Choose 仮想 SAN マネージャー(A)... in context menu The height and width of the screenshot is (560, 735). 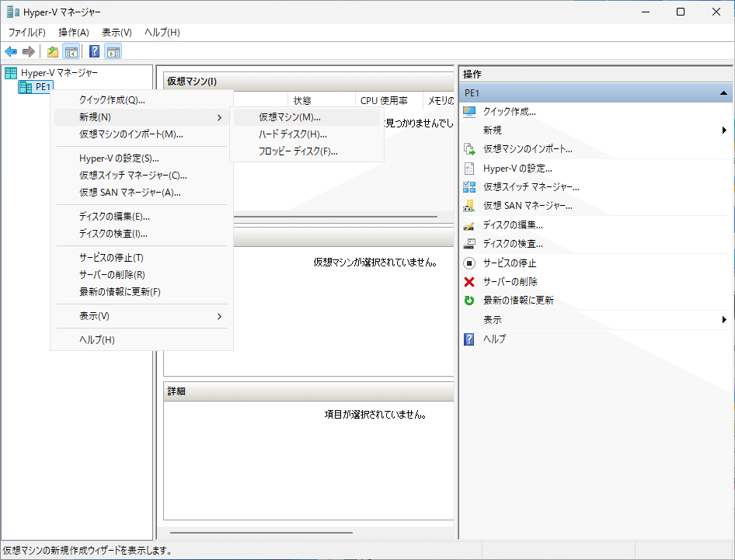tap(141, 192)
